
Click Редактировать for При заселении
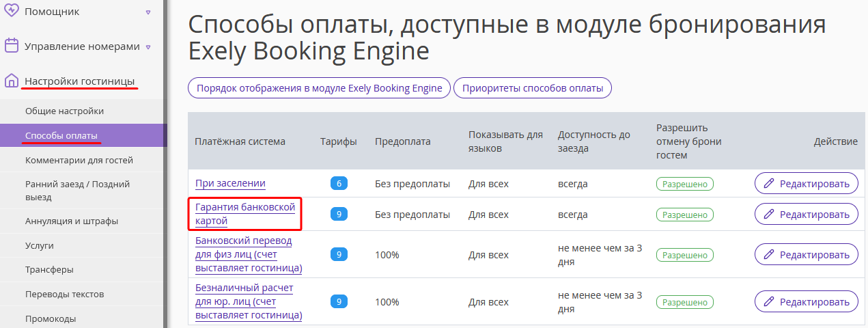click(806, 183)
